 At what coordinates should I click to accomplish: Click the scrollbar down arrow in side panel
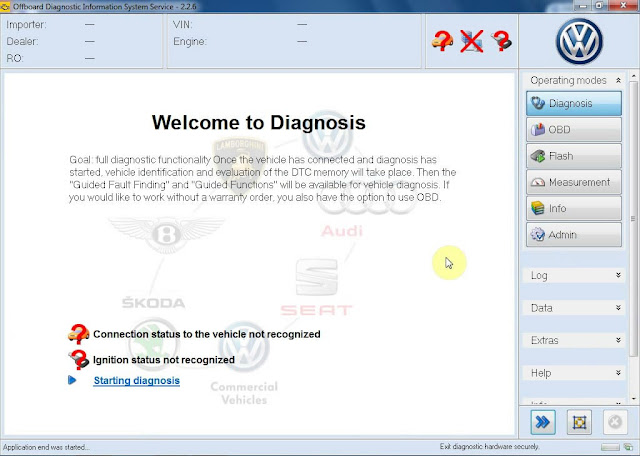(x=633, y=398)
